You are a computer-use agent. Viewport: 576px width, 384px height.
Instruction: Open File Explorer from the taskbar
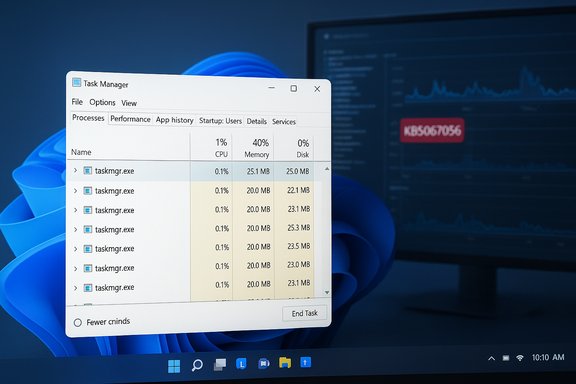tap(285, 363)
